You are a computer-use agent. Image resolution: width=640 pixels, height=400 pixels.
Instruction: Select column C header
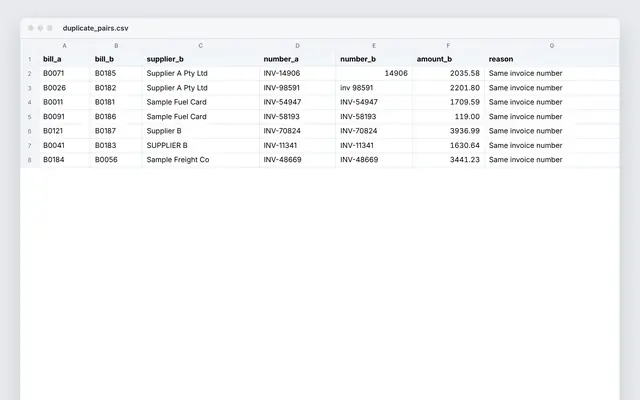click(x=200, y=46)
